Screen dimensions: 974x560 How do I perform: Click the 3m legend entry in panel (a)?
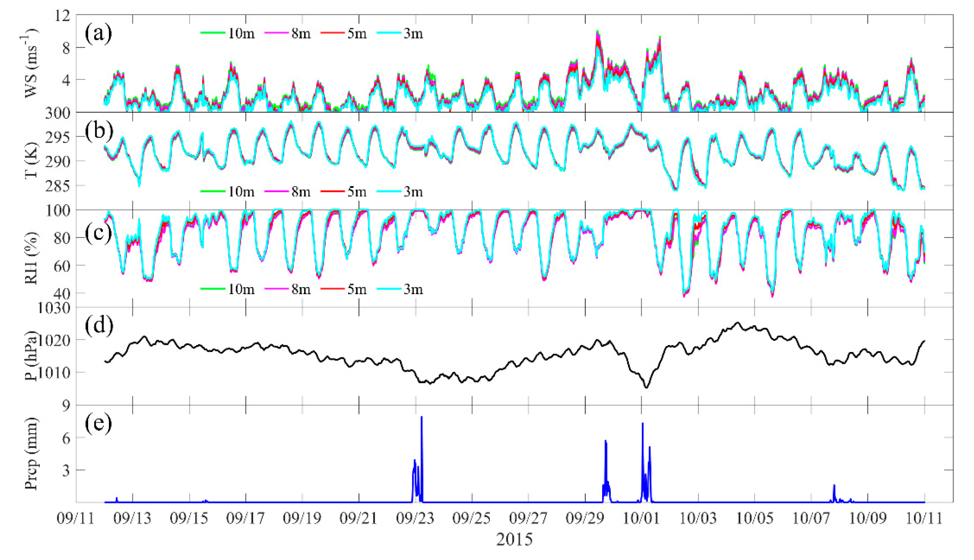pos(400,34)
